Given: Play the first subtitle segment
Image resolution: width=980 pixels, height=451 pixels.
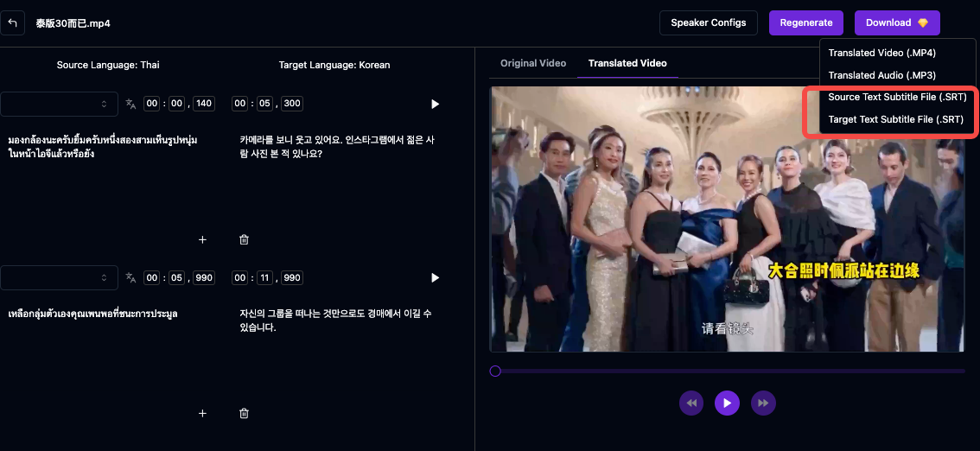Looking at the screenshot, I should point(435,104).
